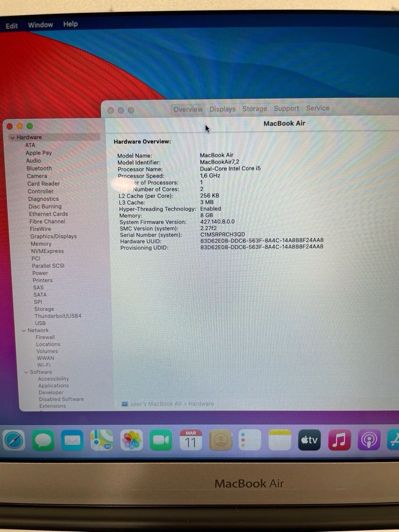Collapse the Software section in the sidebar
This screenshot has height=532, width=399.
tap(26, 372)
